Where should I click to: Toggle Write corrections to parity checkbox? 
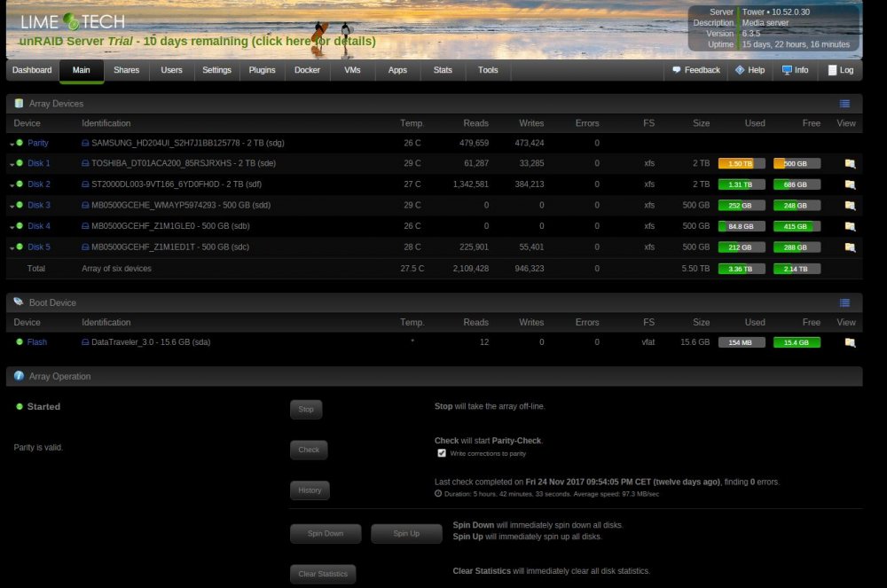(x=442, y=453)
